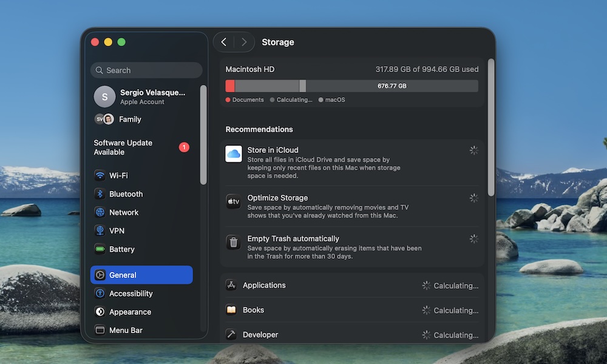Click the Empty Trash automatically trash icon

[233, 242]
